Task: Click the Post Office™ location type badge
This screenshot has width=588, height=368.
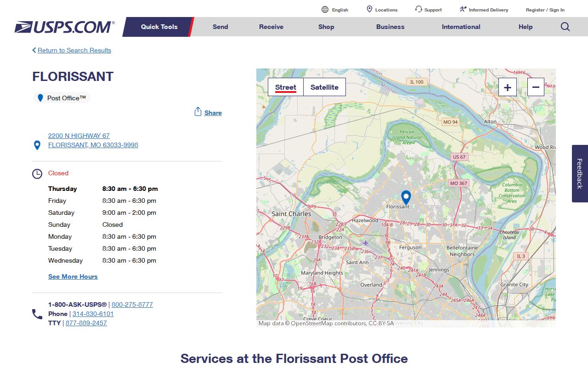Action: pos(62,98)
